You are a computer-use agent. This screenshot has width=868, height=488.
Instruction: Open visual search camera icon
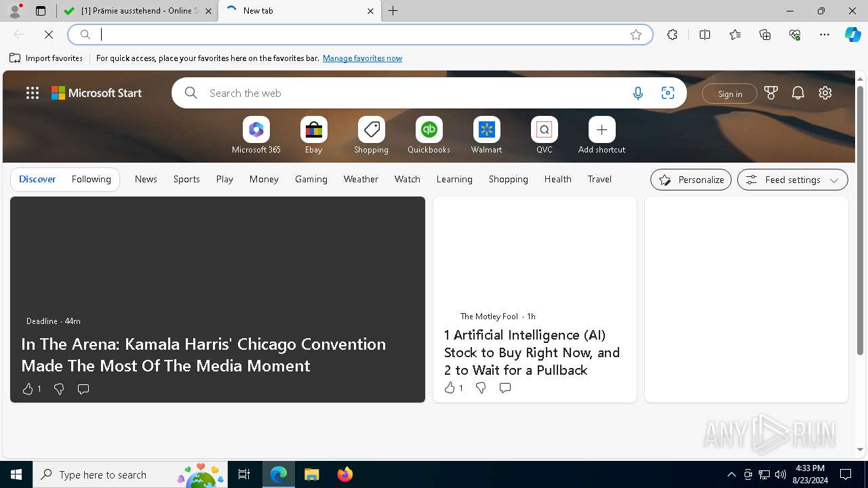point(668,94)
